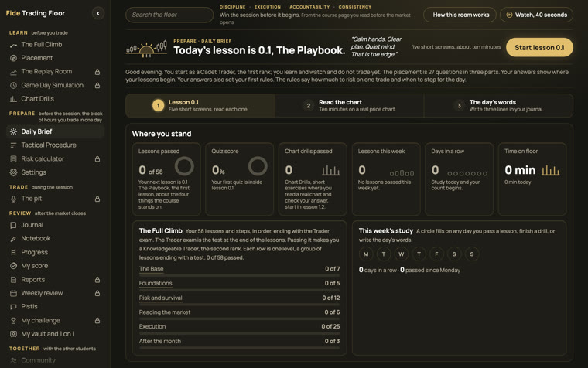Click the Foundations progress bar
The height and width of the screenshot is (368, 588).
(239, 290)
